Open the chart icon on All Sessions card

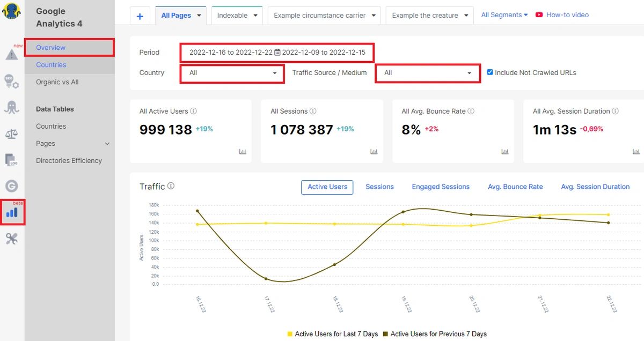[374, 152]
